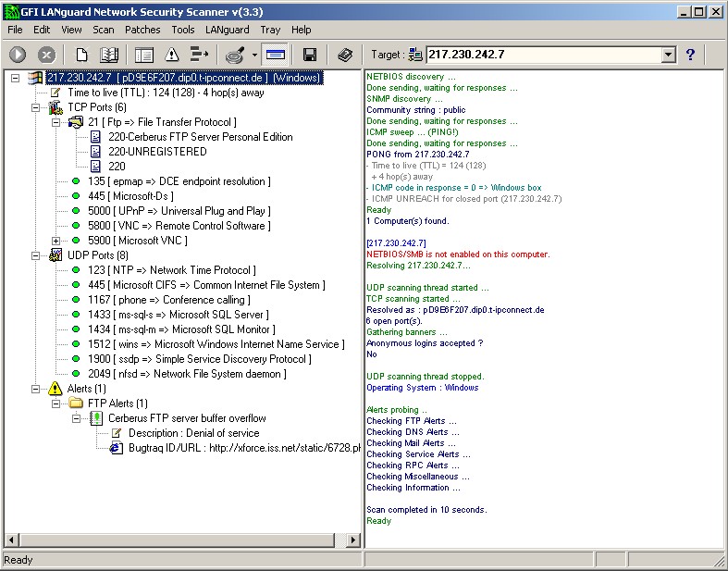
Task: Collapse the UDP Ports (8) branch
Action: pos(36,256)
